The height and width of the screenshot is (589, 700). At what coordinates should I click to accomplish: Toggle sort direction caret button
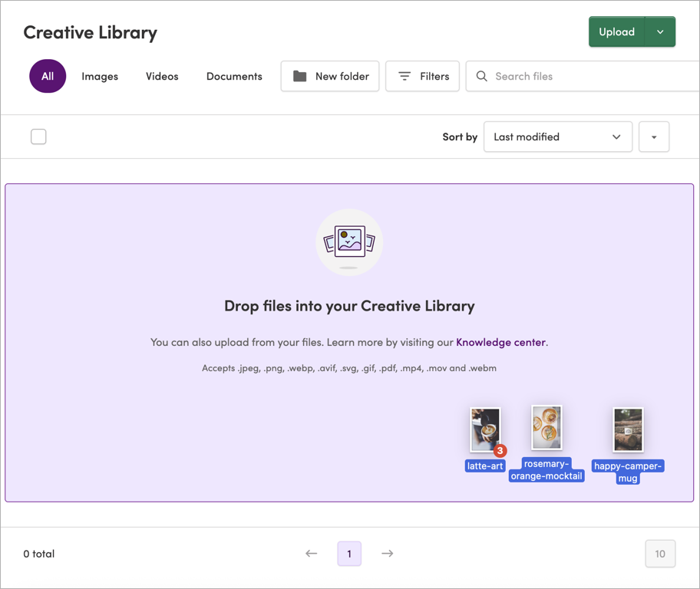click(654, 137)
